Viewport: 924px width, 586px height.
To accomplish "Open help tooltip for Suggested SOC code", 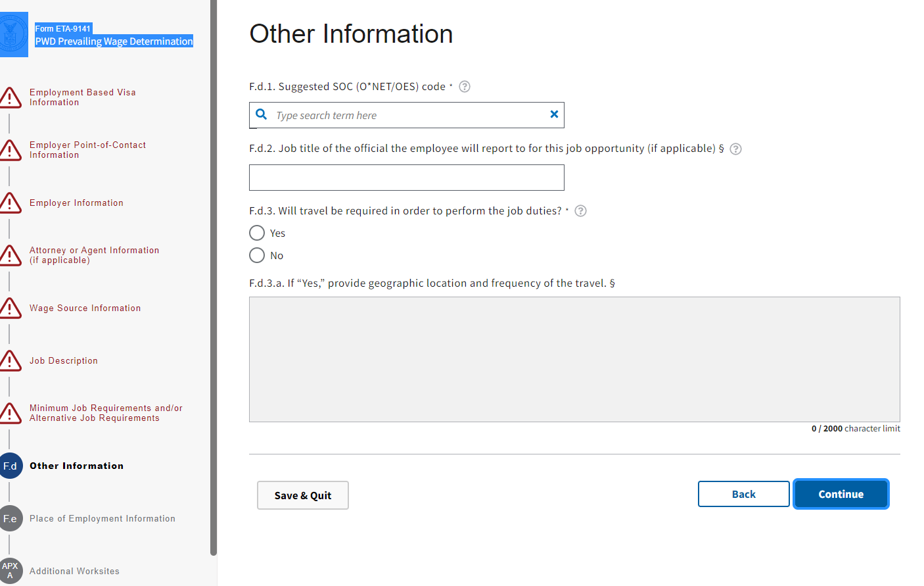I will coord(465,87).
